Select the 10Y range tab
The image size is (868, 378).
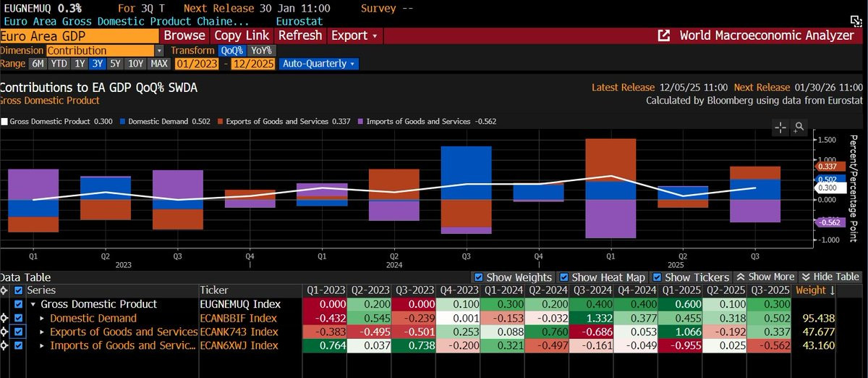[x=135, y=64]
